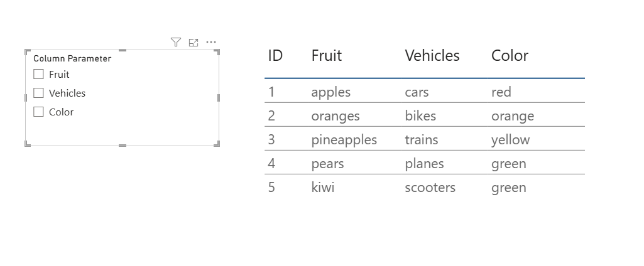Select the red cell in Color column
The image size is (644, 266).
[501, 92]
